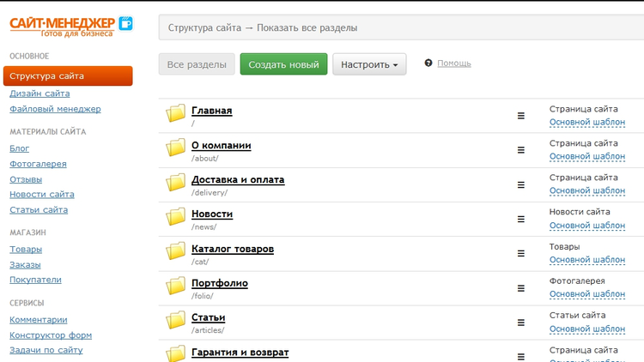Open Дизайн сайта in sidebar
This screenshot has height=362, width=644.
39,94
